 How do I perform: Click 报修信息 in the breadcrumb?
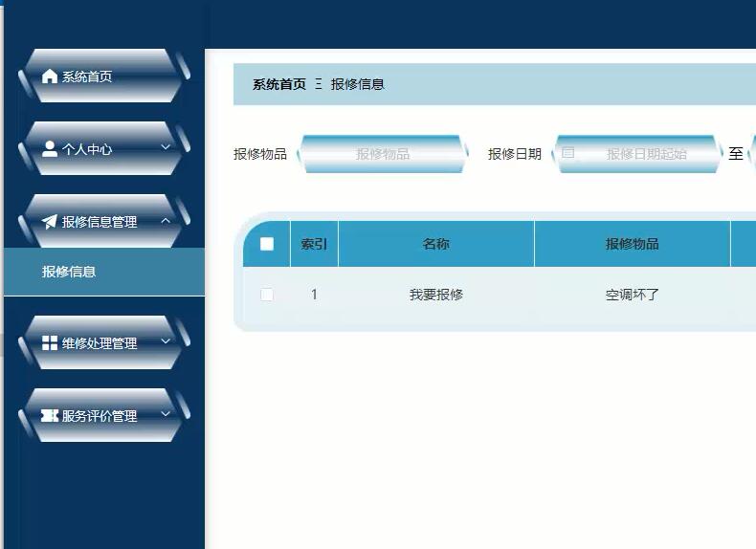click(357, 84)
